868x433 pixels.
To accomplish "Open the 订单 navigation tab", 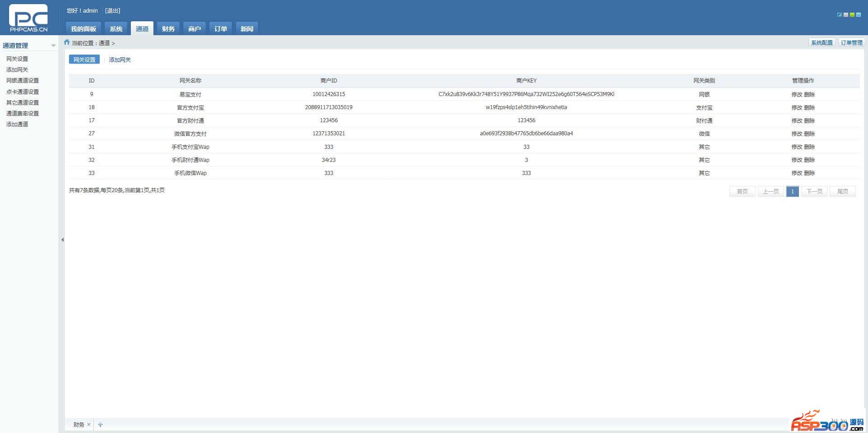I will tap(221, 29).
